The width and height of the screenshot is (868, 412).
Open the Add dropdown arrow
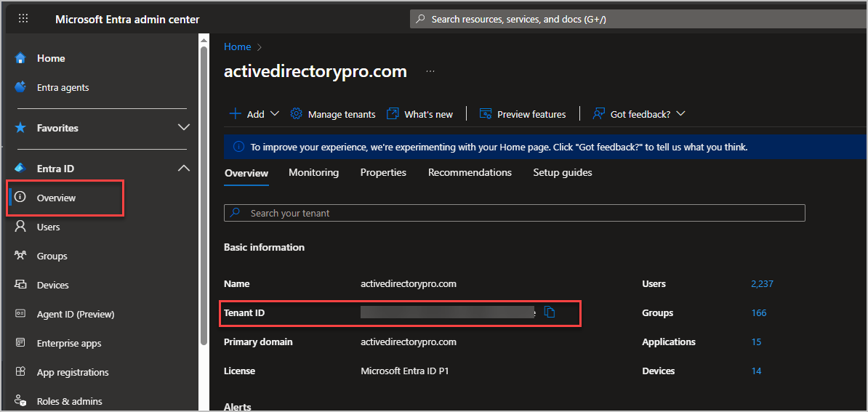(275, 114)
